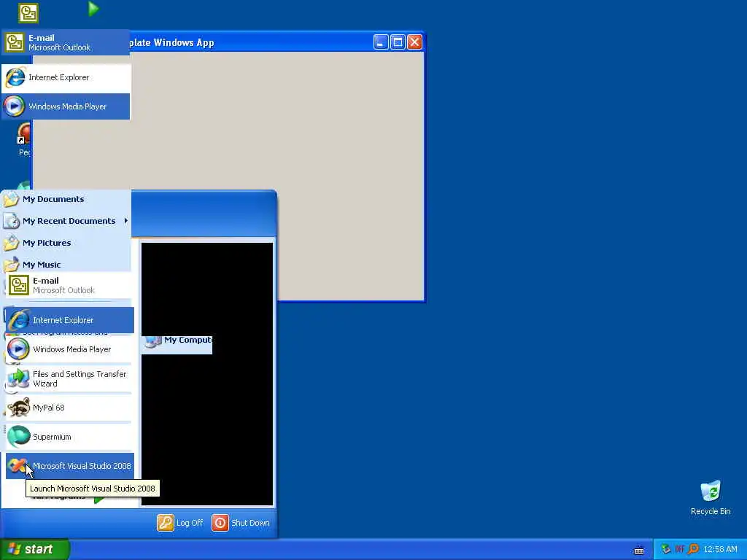Open white E-mail Outlook entry below My Music
This screenshot has height=560, width=747.
(69, 285)
